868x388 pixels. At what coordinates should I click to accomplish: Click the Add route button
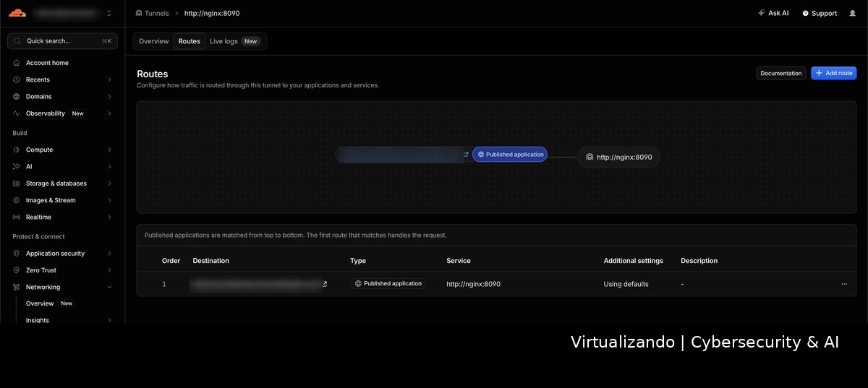pyautogui.click(x=833, y=73)
